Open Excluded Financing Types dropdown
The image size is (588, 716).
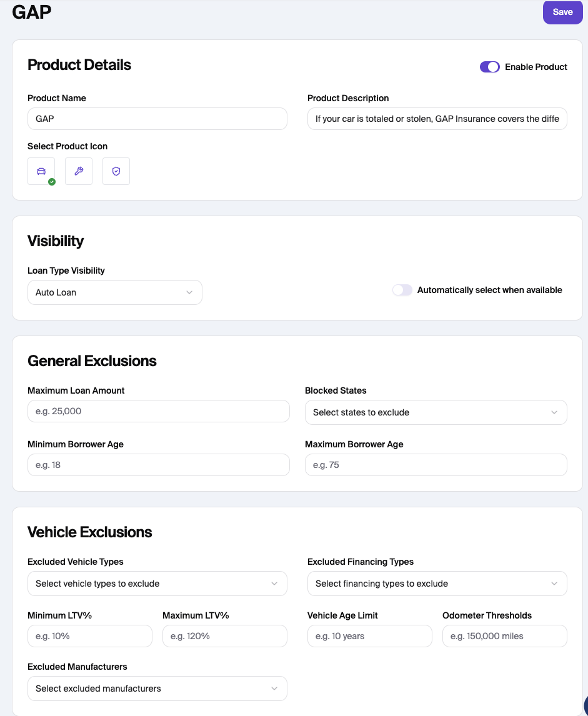(437, 584)
